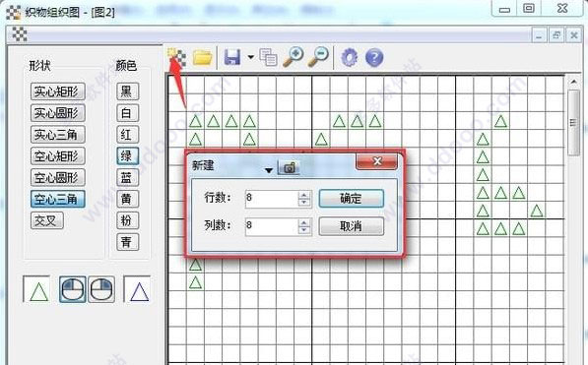Screen dimensions: 588x365
Task: Select the 交叉 shape
Action: pyautogui.click(x=47, y=220)
